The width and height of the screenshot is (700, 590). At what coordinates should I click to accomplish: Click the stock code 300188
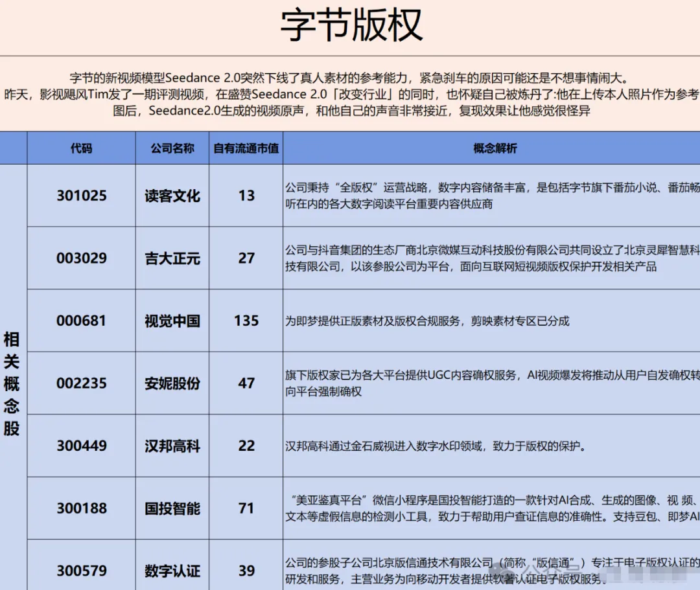[x=82, y=508]
